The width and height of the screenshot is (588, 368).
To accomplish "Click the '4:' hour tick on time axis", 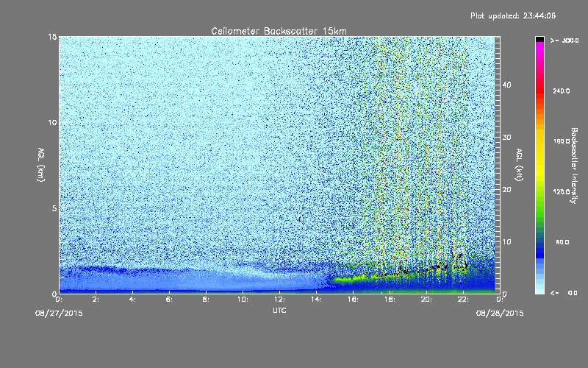I will click(x=132, y=300).
